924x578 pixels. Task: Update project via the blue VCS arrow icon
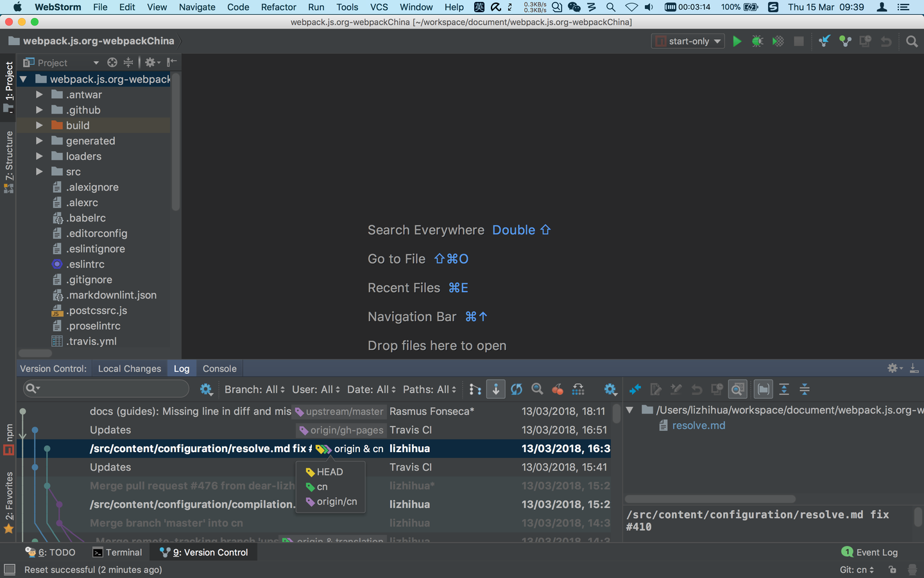pos(825,40)
